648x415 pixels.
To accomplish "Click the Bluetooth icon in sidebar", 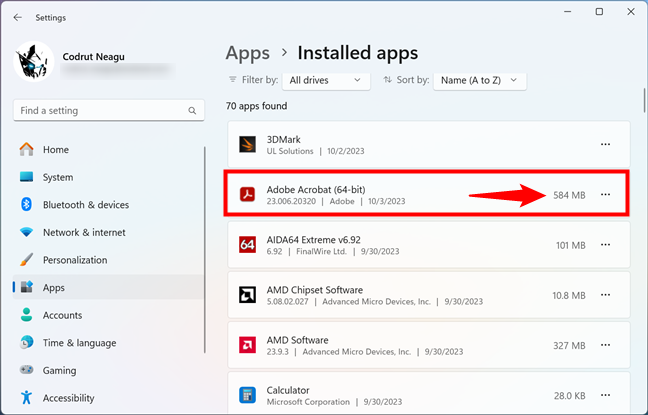I will click(26, 204).
